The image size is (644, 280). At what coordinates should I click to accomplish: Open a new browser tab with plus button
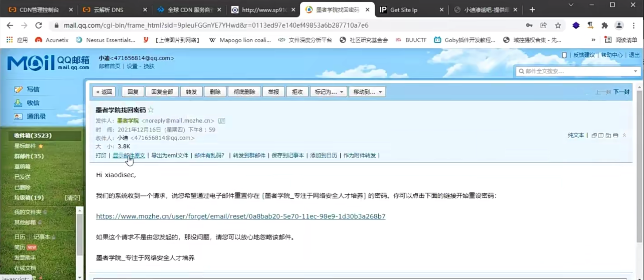[532, 10]
